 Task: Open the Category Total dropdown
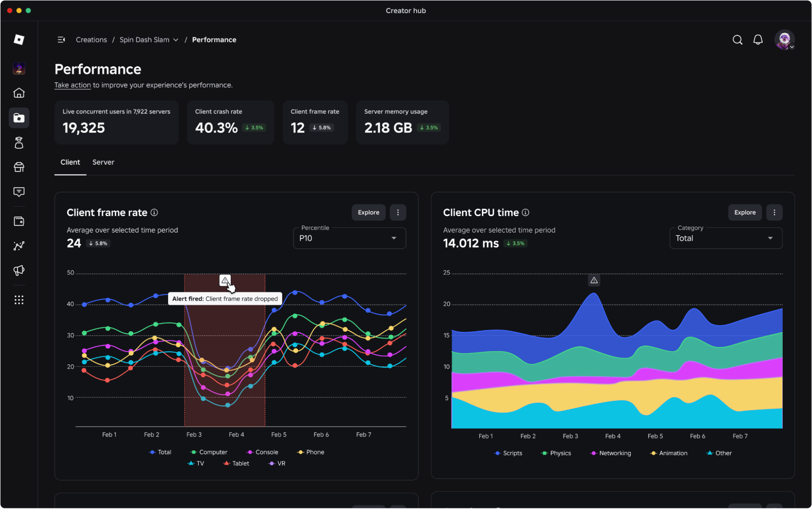click(x=726, y=238)
